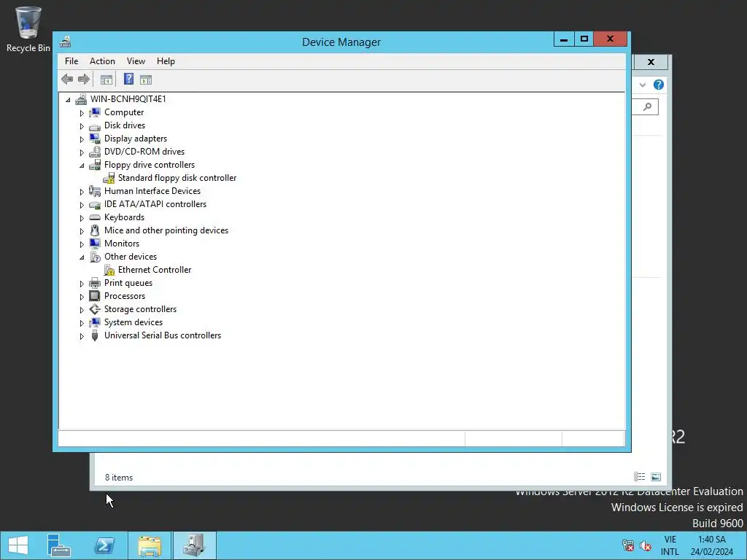Viewport: 747px width, 560px height.
Task: Collapse the Floppy drive controllers node
Action: 82,166
